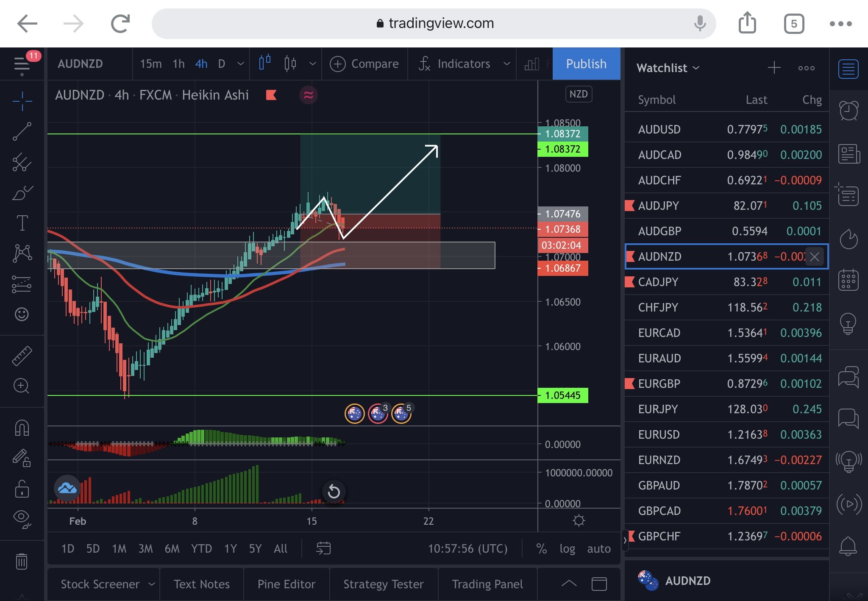This screenshot has width=868, height=601.
Task: Open the watchlist more options menu
Action: [x=806, y=68]
